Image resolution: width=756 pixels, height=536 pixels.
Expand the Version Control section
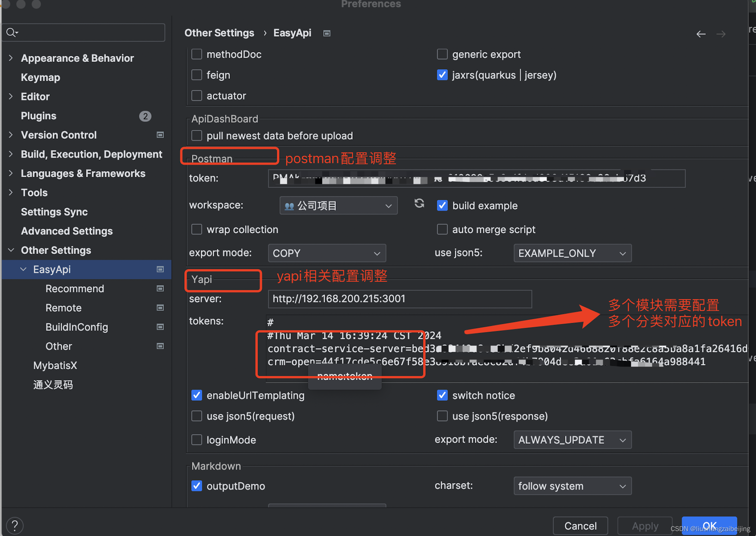tap(11, 135)
